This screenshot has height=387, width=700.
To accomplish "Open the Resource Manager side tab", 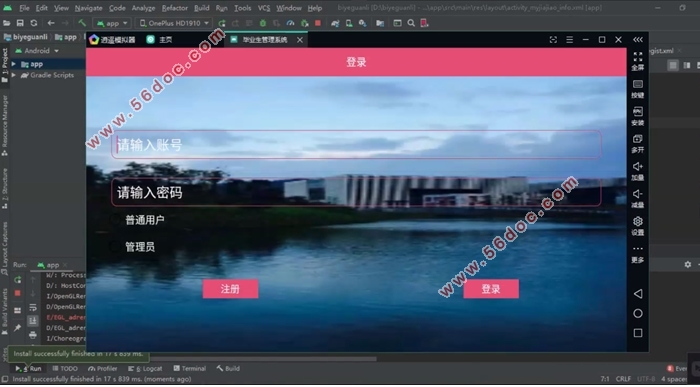I will [x=4, y=125].
